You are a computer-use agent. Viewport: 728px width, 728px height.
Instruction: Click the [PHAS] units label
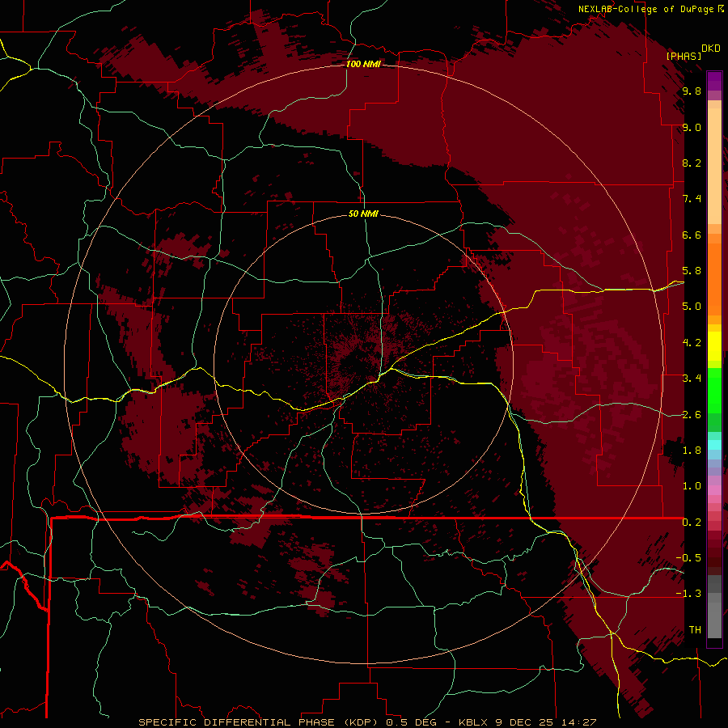click(684, 56)
